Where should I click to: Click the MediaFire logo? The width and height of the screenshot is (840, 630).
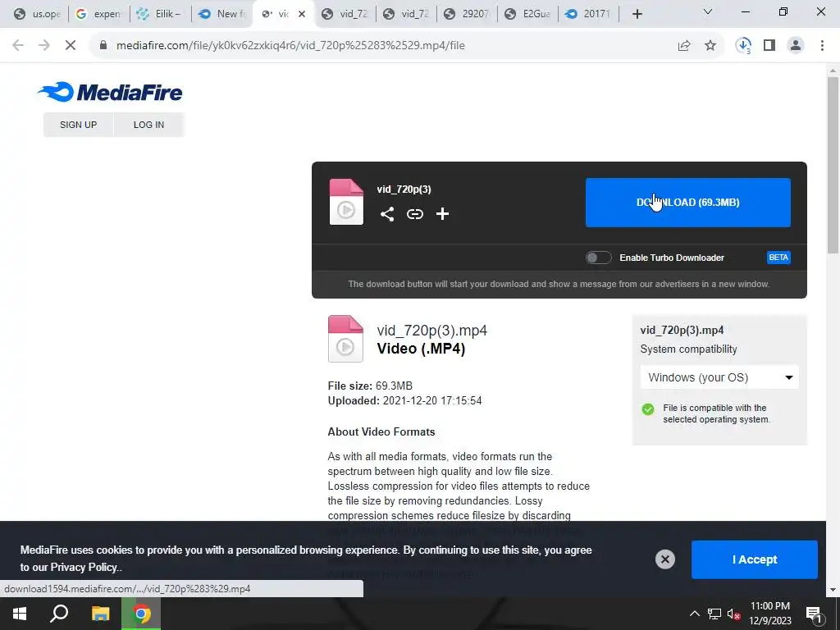point(110,92)
